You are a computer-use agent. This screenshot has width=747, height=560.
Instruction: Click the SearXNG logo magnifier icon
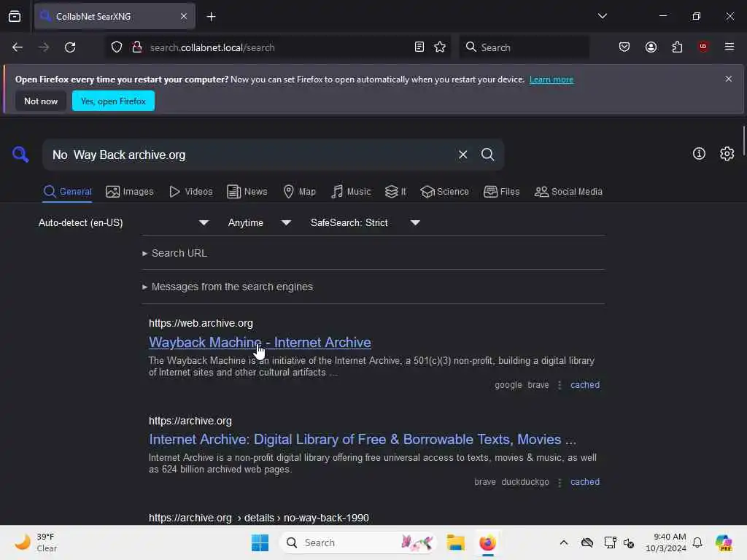[x=20, y=155]
